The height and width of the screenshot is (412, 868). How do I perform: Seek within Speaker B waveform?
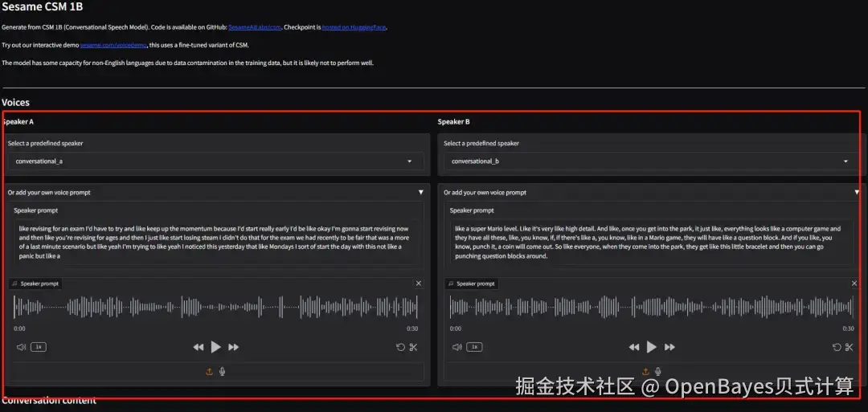(x=652, y=307)
